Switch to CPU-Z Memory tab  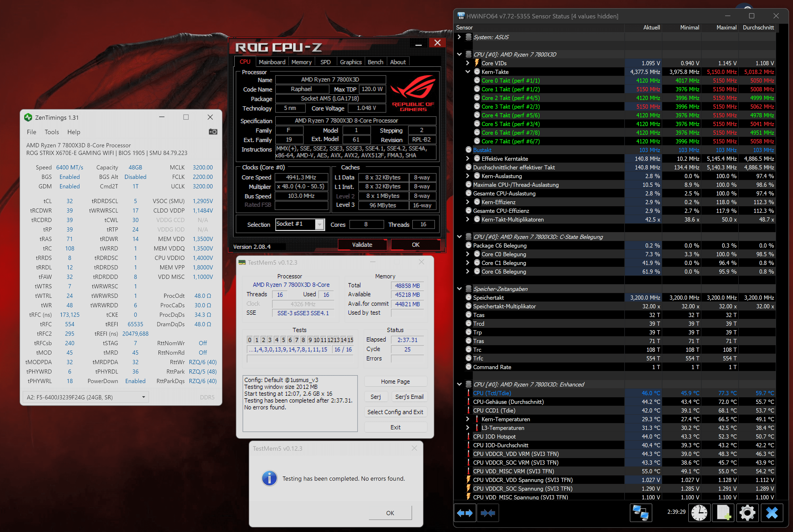click(301, 62)
